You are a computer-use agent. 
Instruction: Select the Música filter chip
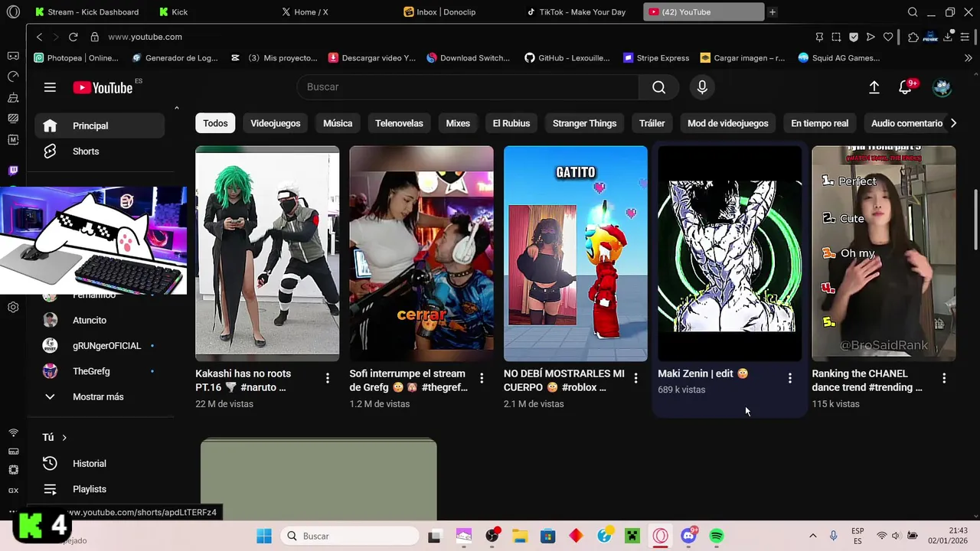tap(338, 123)
